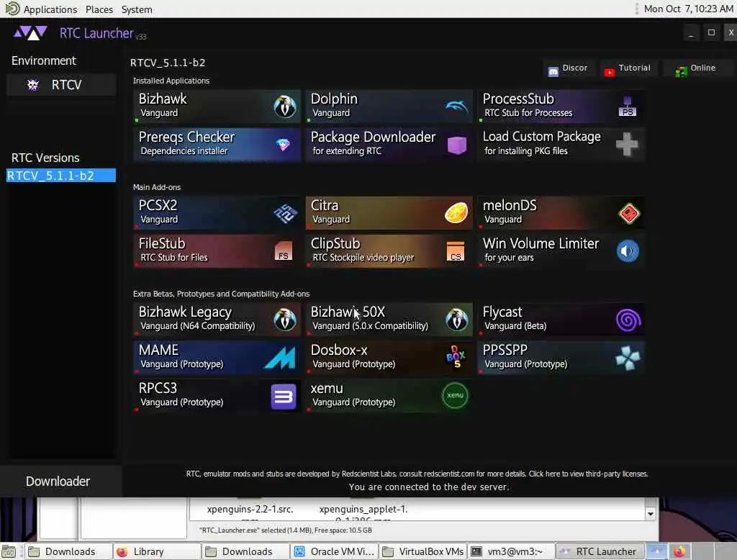Open the YouTube Tutorial button
This screenshot has width=737, height=560.
coord(628,68)
